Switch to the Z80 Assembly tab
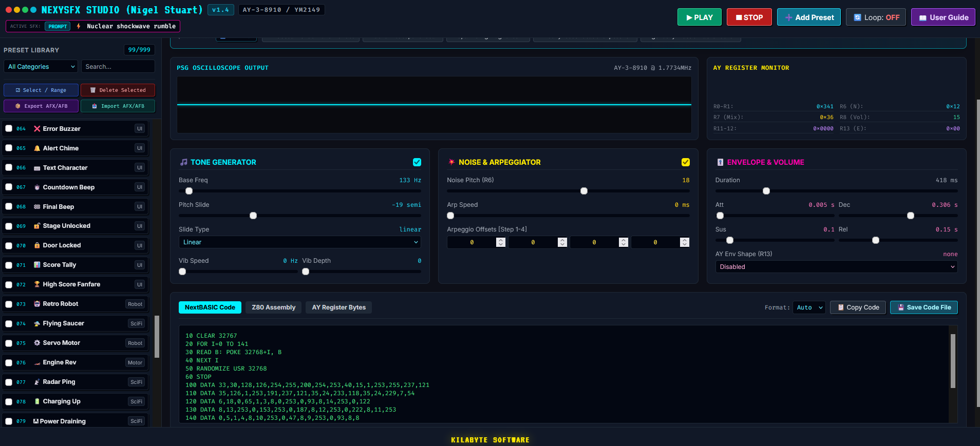This screenshot has height=446, width=980. coord(274,307)
